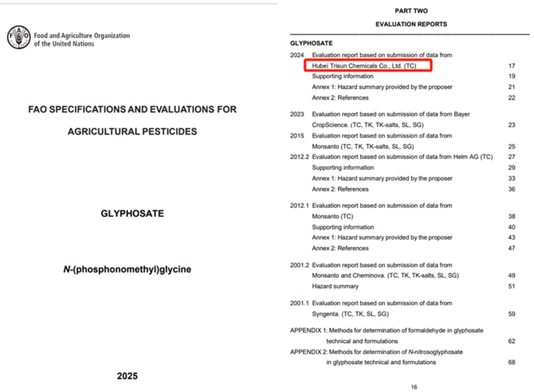Click the FAO emblem logo
This screenshot has width=534, height=392.
pyautogui.click(x=19, y=37)
